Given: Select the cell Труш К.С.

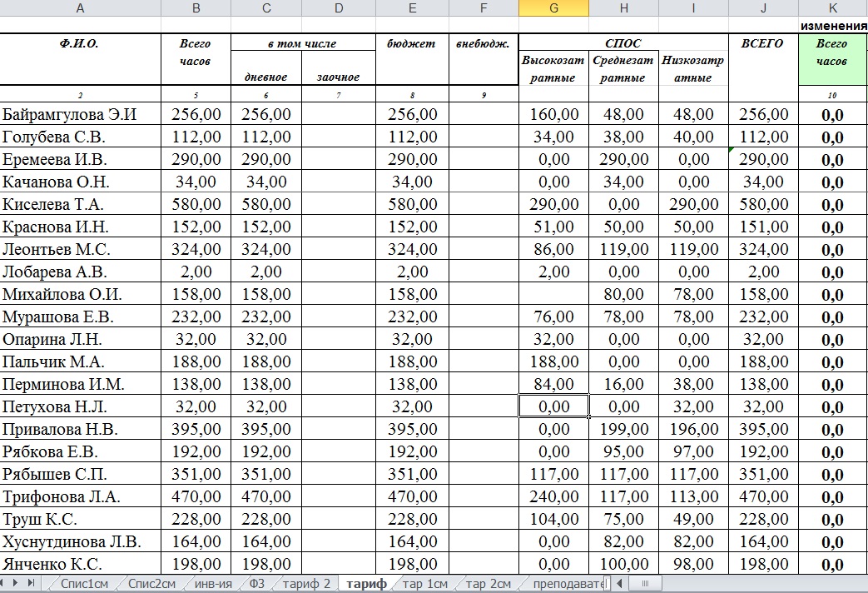Looking at the screenshot, I should pyautogui.click(x=80, y=519).
